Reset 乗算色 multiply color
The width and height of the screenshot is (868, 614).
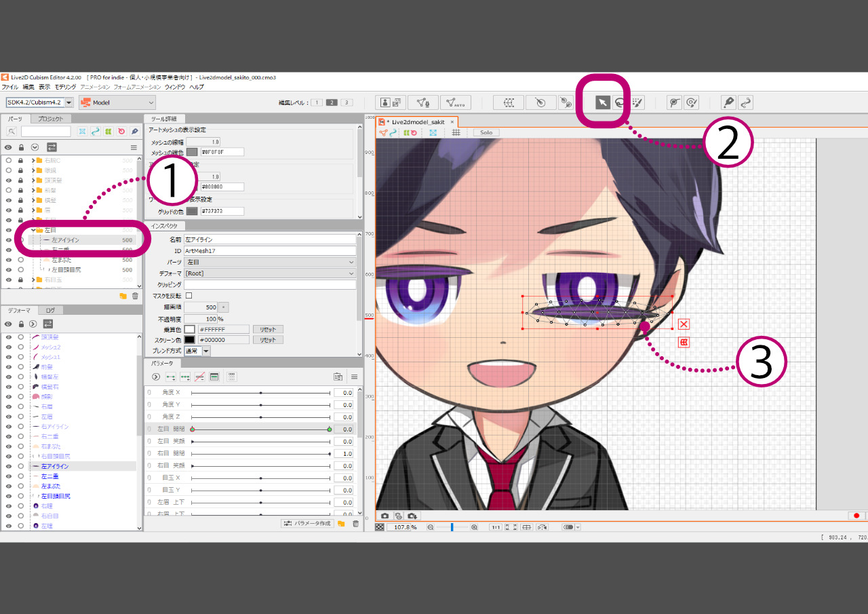pyautogui.click(x=268, y=329)
